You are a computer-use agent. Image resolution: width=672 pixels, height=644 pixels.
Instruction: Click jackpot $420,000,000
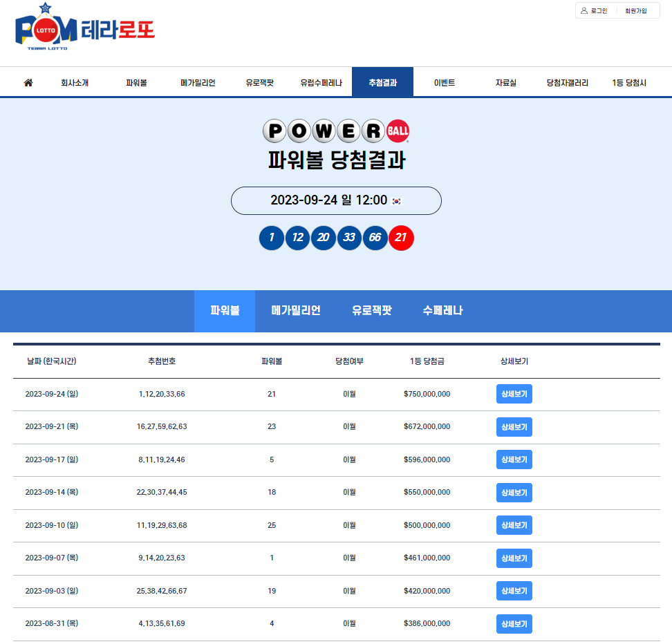pos(427,590)
